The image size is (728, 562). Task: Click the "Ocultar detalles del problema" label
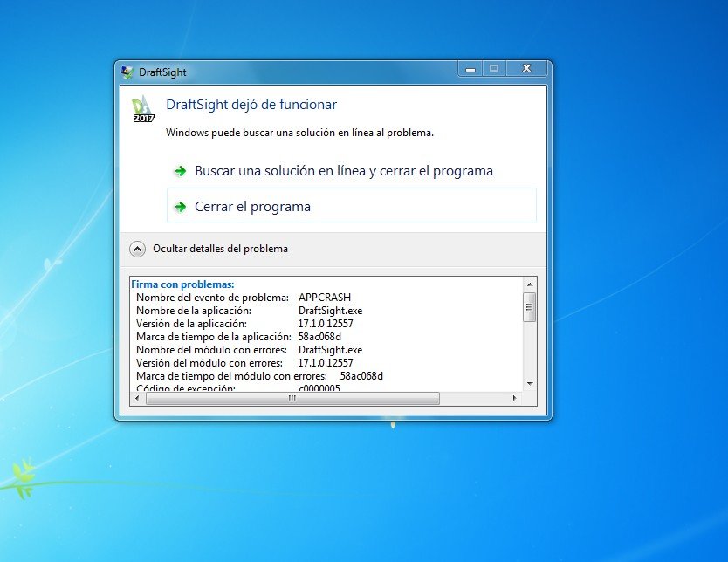coord(220,249)
